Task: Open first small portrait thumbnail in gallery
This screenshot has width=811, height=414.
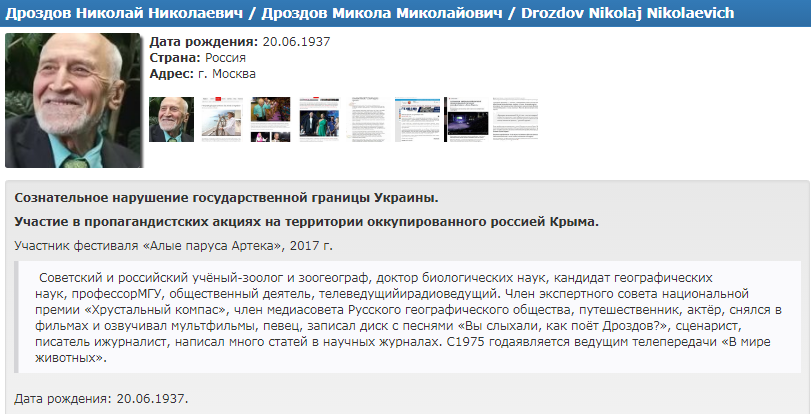Action: [x=171, y=120]
